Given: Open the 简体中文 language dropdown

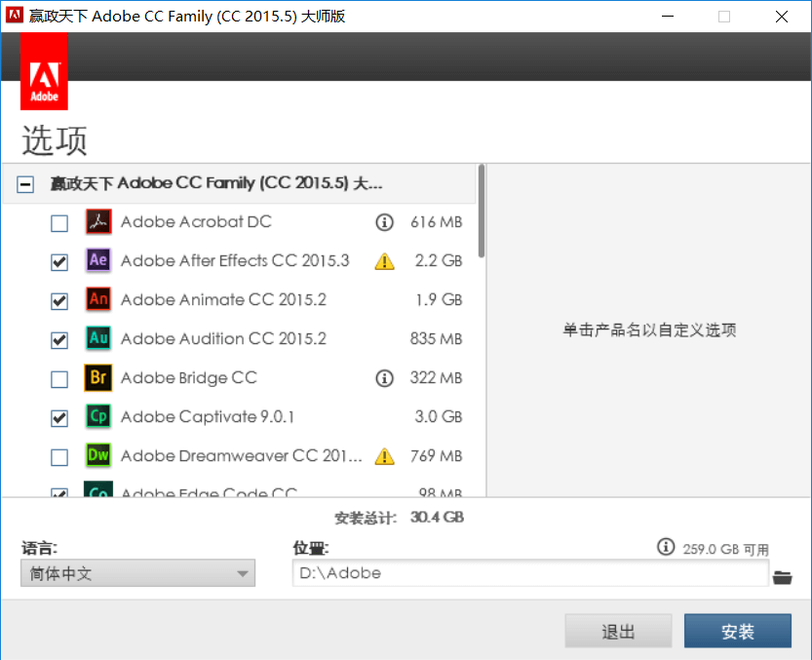Looking at the screenshot, I should pos(137,573).
